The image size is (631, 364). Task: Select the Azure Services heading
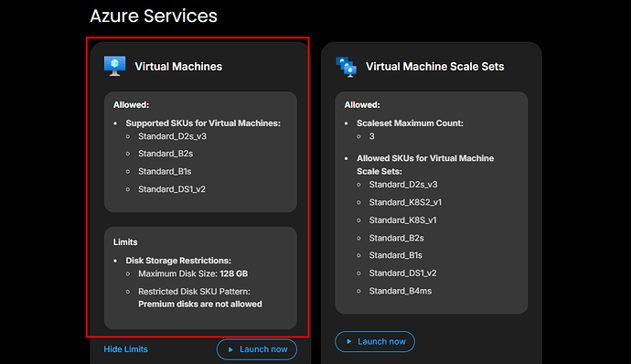coord(154,16)
